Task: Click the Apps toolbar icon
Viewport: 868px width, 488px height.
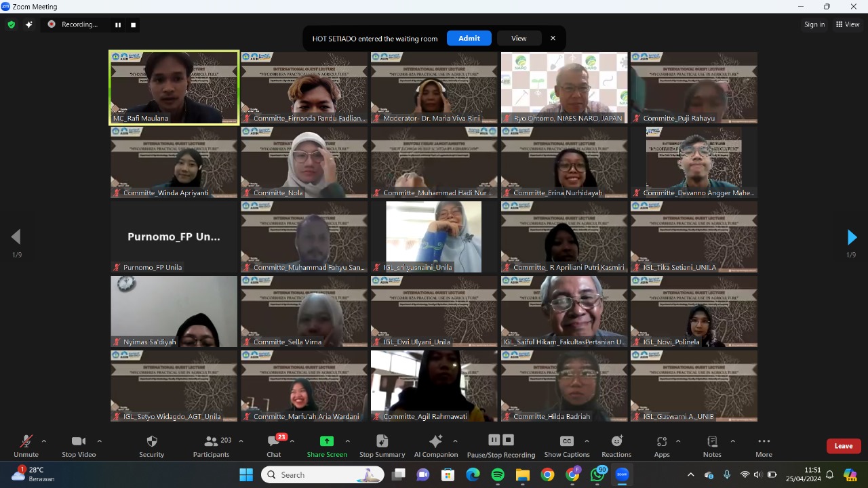Action: pos(662,442)
